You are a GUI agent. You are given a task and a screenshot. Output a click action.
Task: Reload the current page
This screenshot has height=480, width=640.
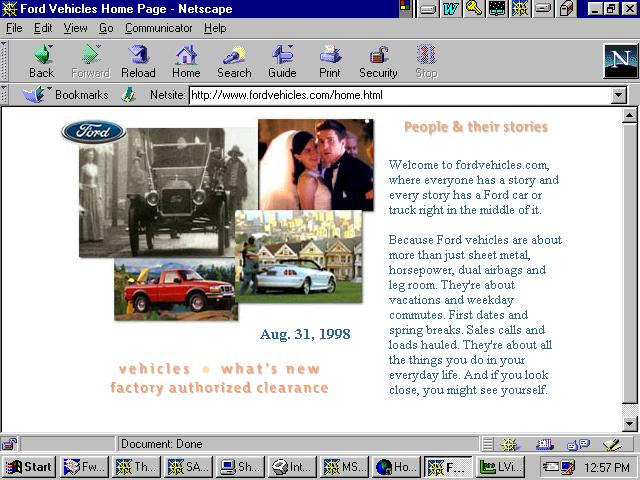click(x=138, y=61)
